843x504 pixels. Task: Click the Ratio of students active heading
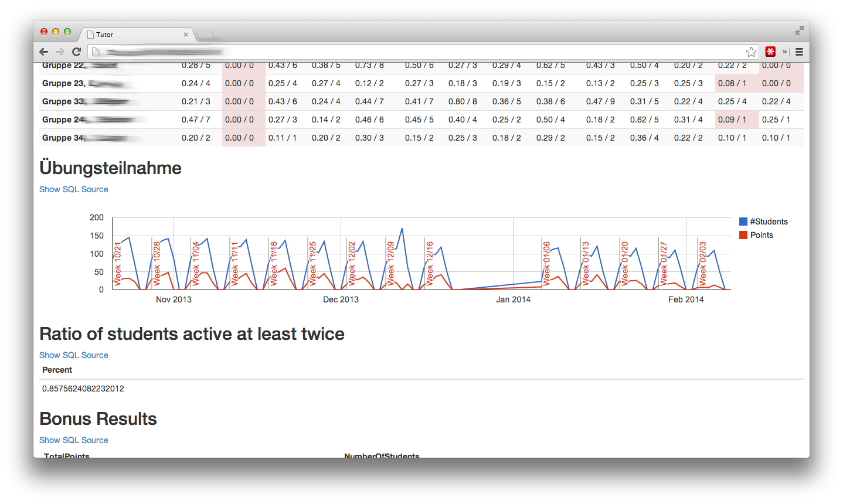[192, 334]
